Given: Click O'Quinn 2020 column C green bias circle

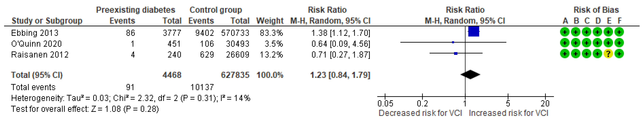Looking at the screenshot, I should (x=587, y=43).
